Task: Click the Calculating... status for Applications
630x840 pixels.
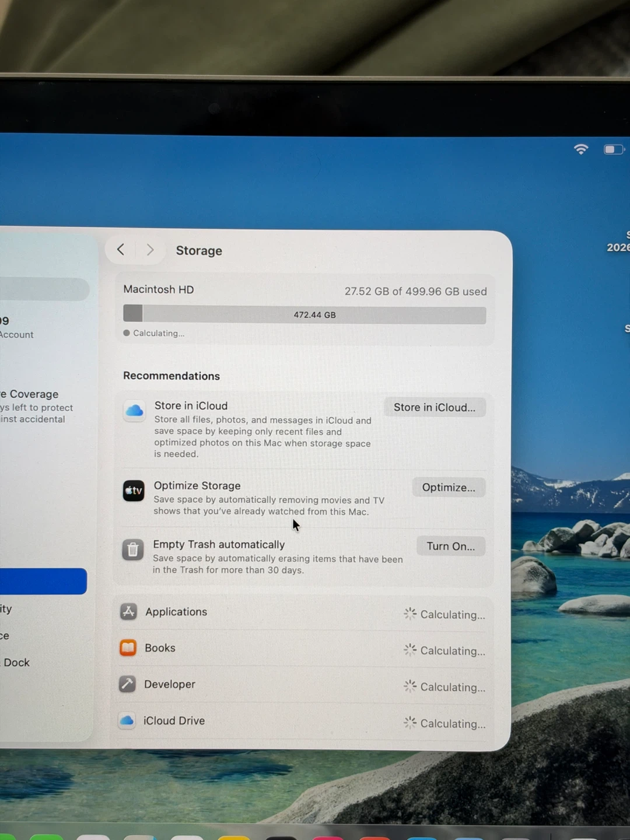Action: [445, 614]
